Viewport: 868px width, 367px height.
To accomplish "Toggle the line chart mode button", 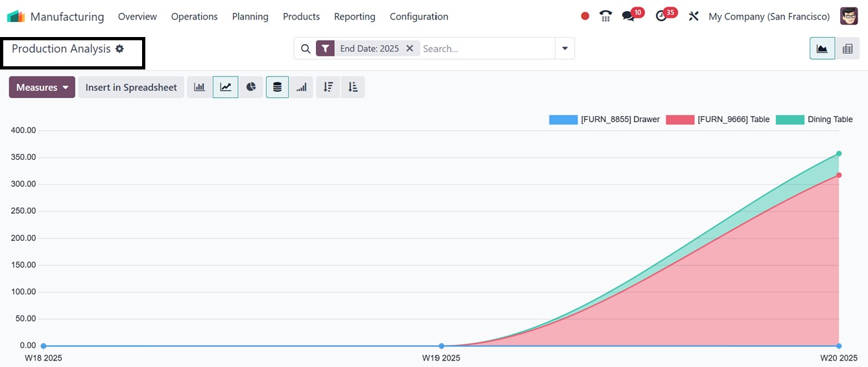I will pyautogui.click(x=225, y=87).
